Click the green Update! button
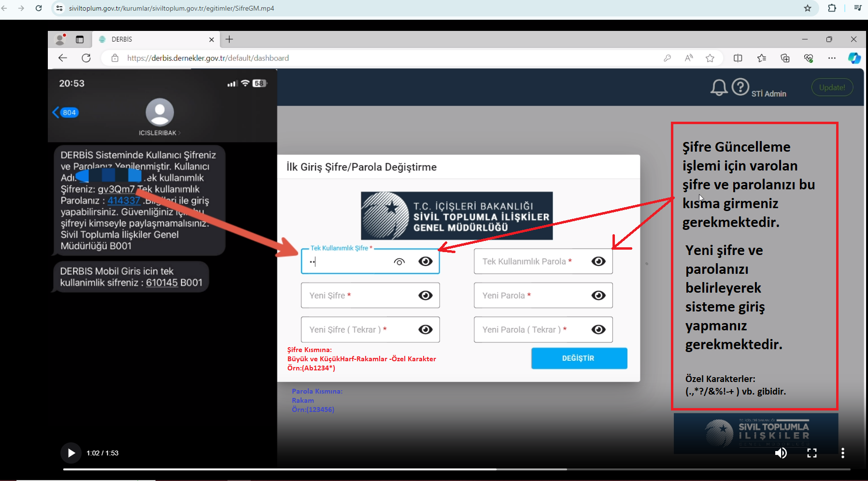Viewport: 868px width, 481px height. click(832, 87)
